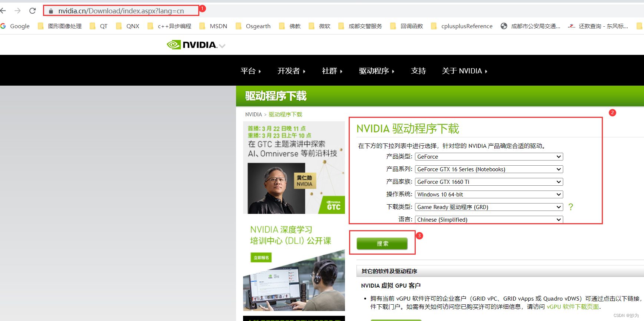Click the GTC keynote banner image
The height and width of the screenshot is (321, 644).
[x=294, y=168]
